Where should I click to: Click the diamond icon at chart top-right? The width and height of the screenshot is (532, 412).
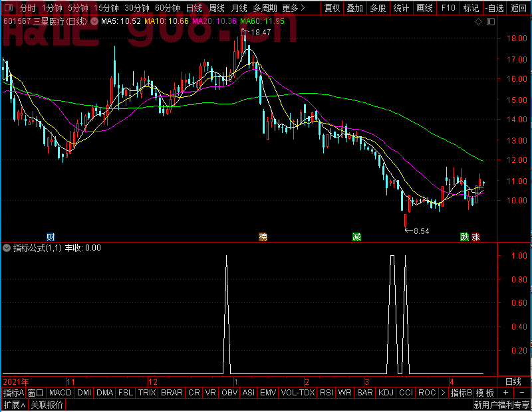(x=478, y=22)
